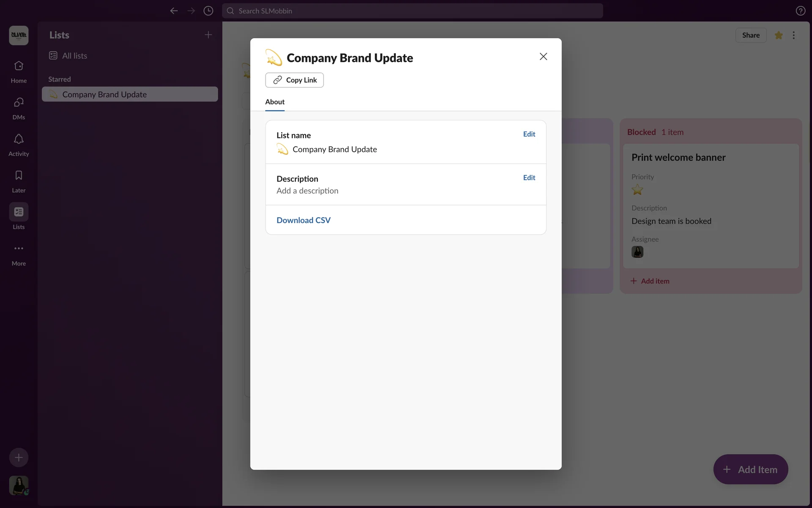Open the More options ellipsis in sidebar
Image resolution: width=812 pixels, height=508 pixels.
tap(19, 248)
